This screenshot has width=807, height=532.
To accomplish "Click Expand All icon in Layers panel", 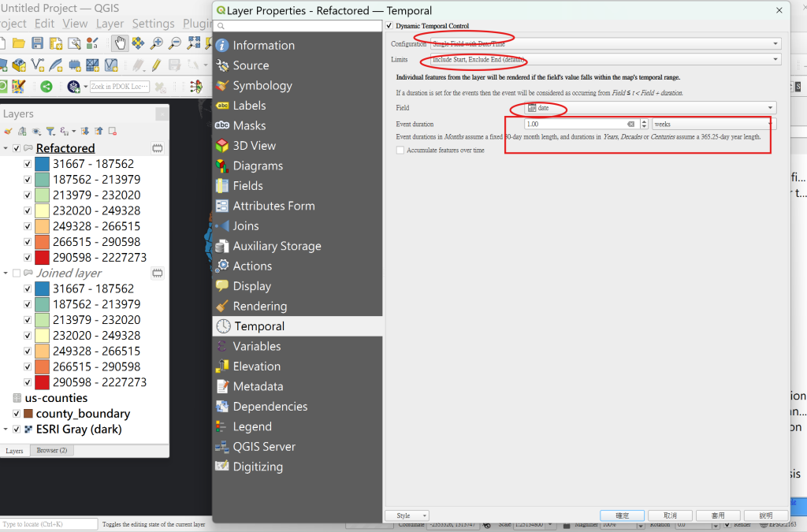I will tap(85, 131).
